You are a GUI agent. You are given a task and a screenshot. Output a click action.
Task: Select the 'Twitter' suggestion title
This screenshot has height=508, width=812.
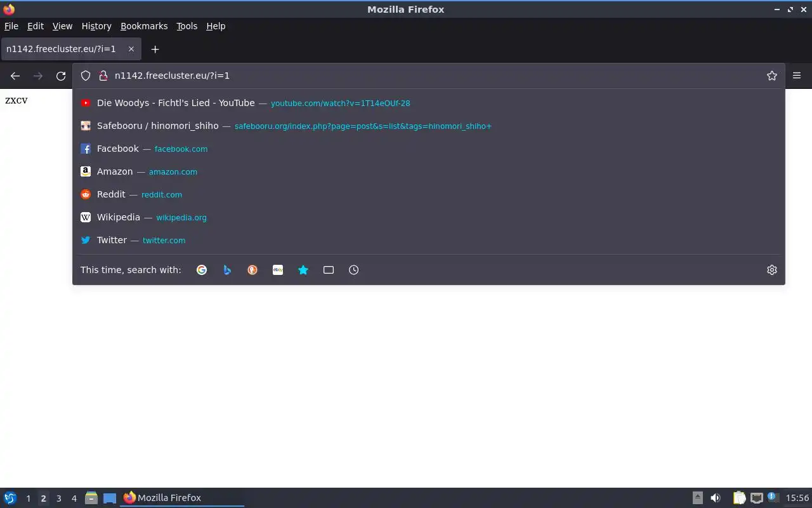(x=112, y=240)
